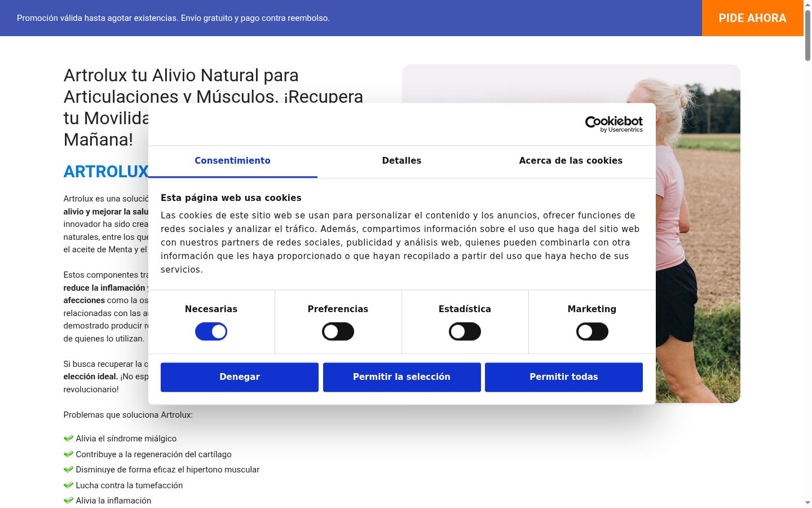This screenshot has height=508, width=812.
Task: Click the page vertical scrollbar thumb
Action: coord(808,35)
